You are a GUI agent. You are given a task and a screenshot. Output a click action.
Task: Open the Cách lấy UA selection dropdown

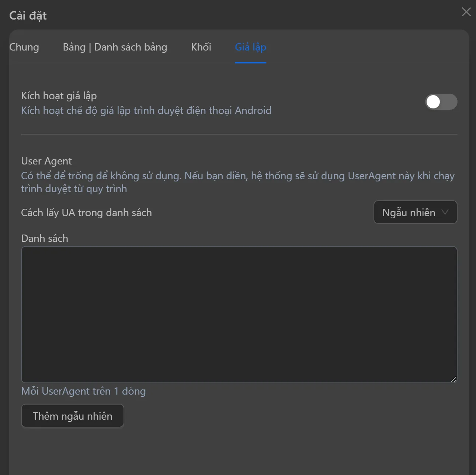pyautogui.click(x=415, y=212)
